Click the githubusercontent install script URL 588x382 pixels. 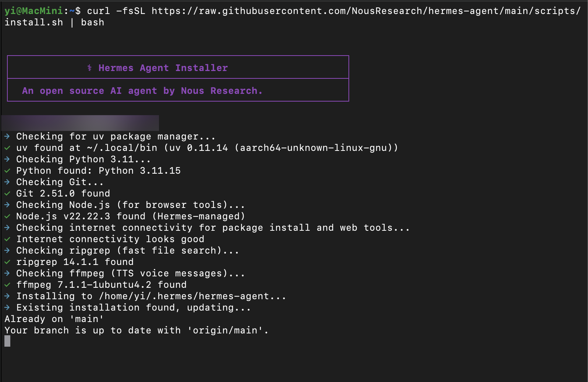click(293, 17)
